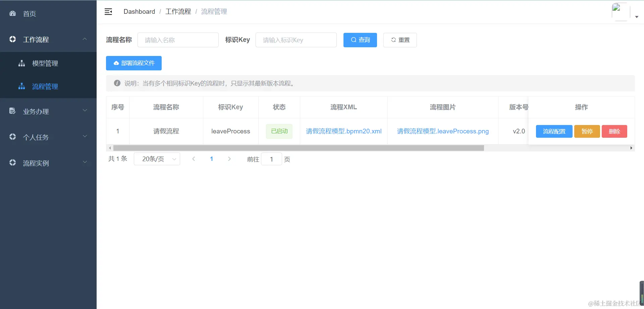The image size is (644, 309).
Task: Click the 模型管理 tree icon
Action: click(22, 63)
